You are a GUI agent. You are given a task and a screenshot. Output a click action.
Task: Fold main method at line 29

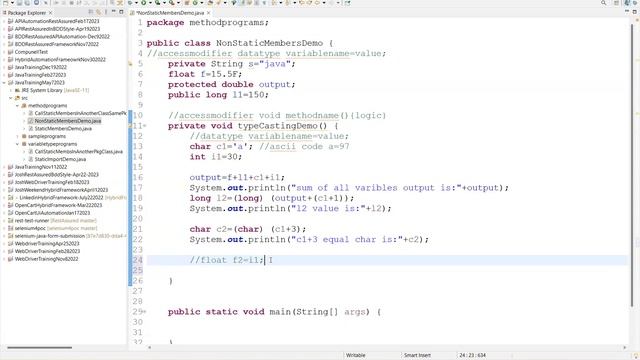pos(144,312)
